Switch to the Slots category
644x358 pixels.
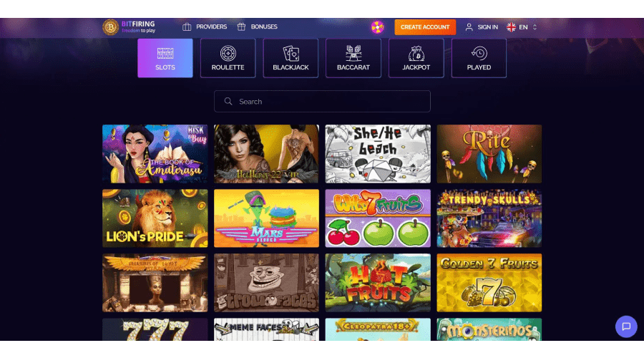[165, 58]
